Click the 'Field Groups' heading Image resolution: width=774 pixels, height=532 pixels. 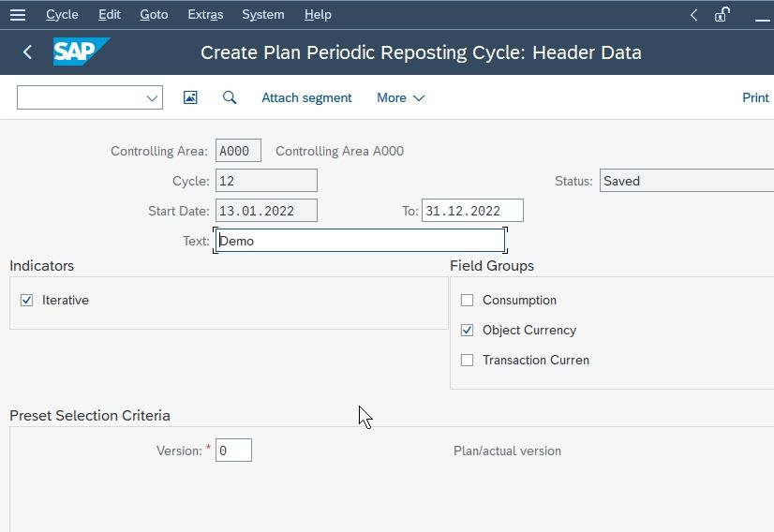tap(492, 266)
